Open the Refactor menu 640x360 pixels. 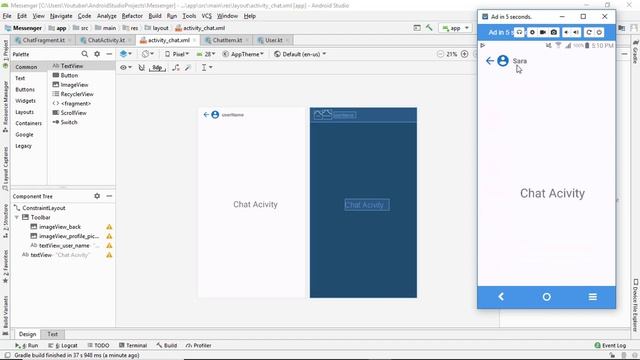[132, 16]
